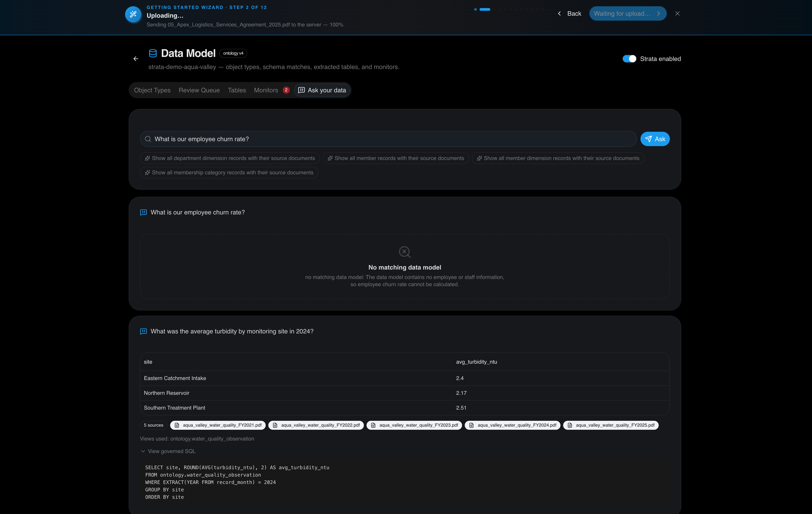
Task: Open source aqua_valley_water_quality_FY2023.pdf
Action: [x=414, y=425]
